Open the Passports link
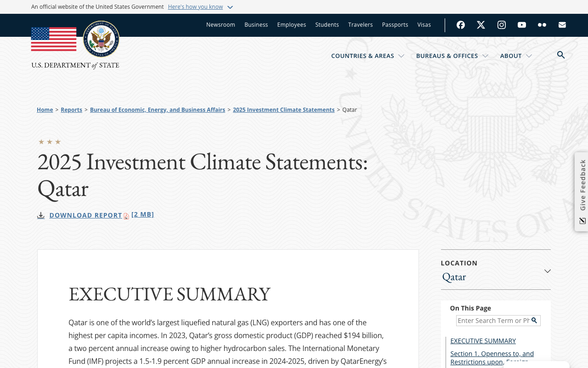 click(395, 25)
